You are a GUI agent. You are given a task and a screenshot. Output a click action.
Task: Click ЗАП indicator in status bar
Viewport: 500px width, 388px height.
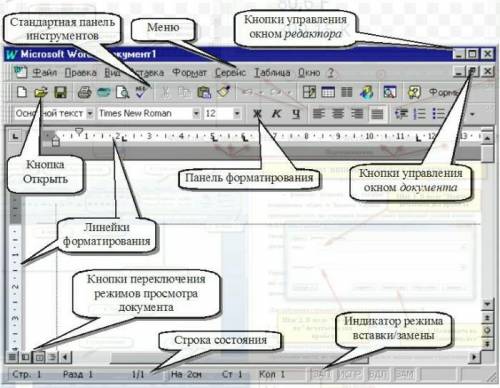pos(322,374)
